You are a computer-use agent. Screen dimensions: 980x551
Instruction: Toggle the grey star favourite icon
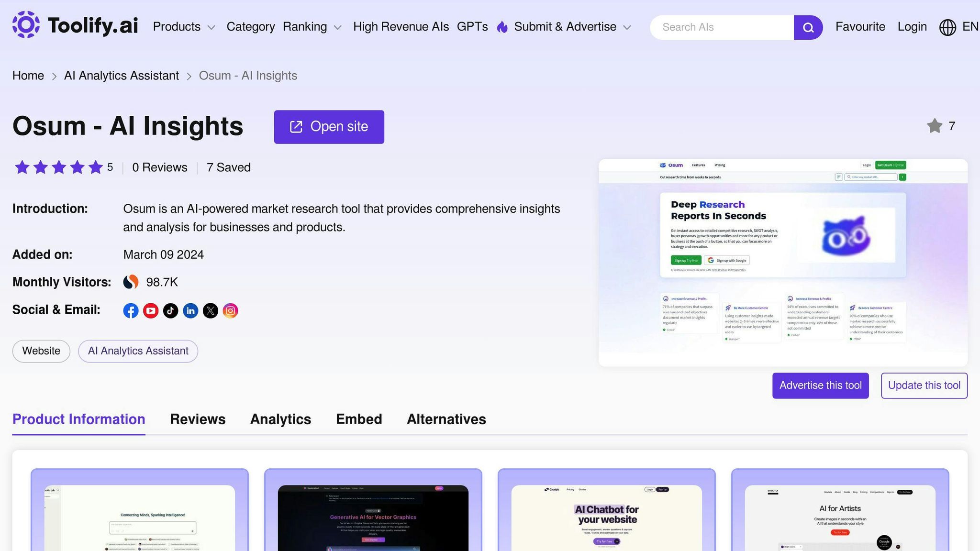(934, 126)
